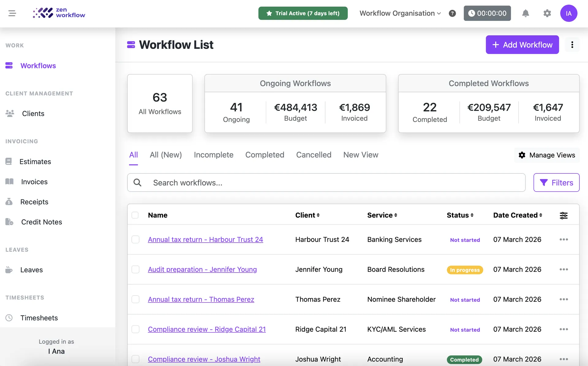The width and height of the screenshot is (588, 366).
Task: Click the Zen Workflow logo
Action: point(59,13)
